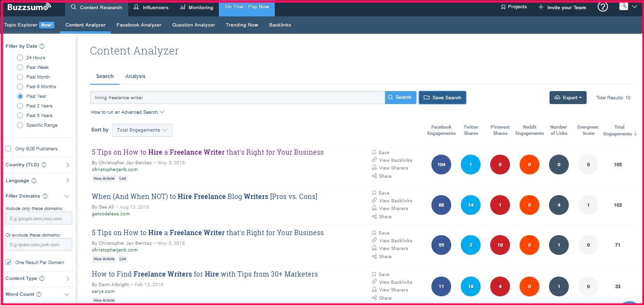644x305 pixels.
Task: Open How to Find Freelance Writers article
Action: 205,274
